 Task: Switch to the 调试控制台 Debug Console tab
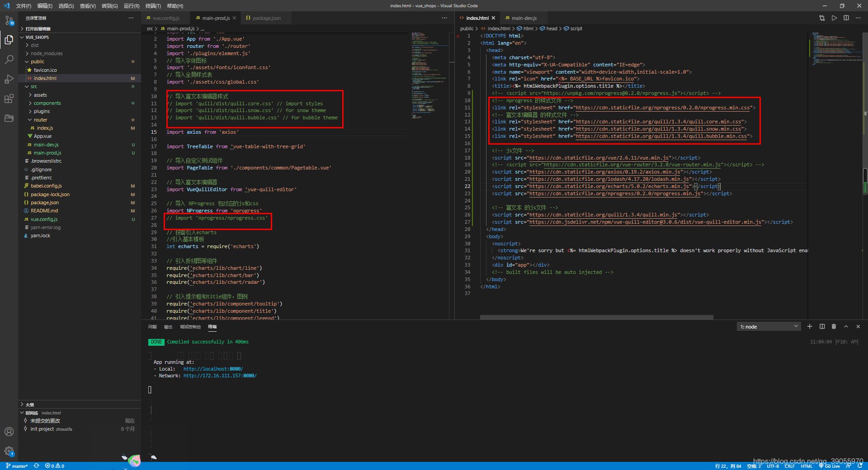[190, 327]
